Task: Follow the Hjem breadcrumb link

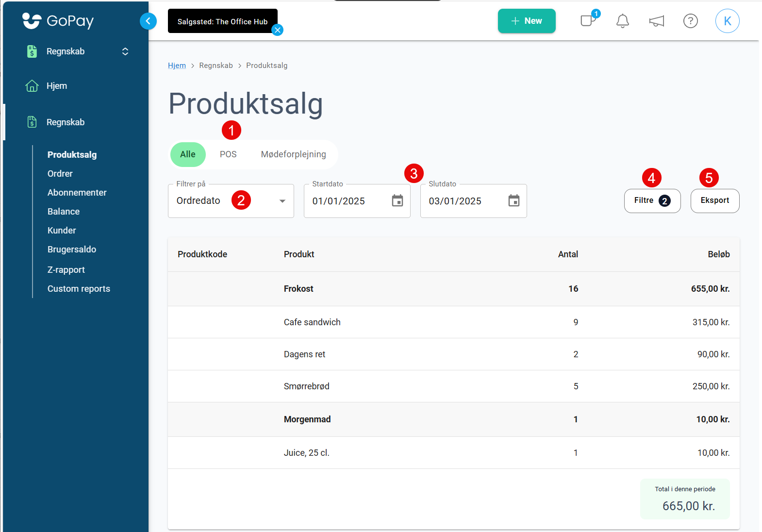Action: [177, 66]
